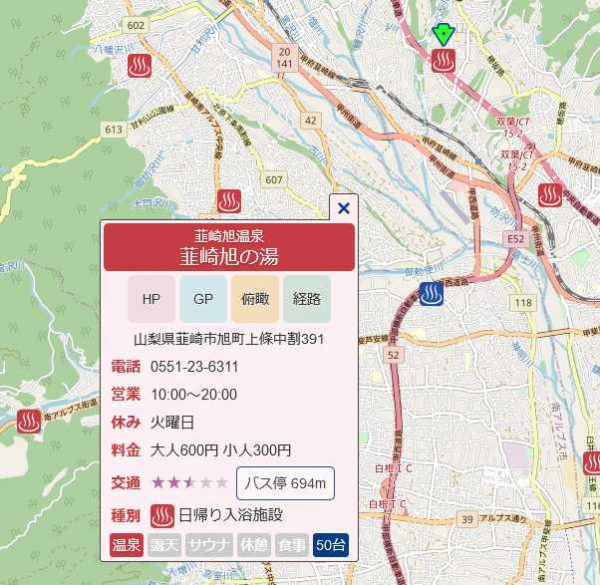Open the HP homepage button
Image resolution: width=600 pixels, height=585 pixels.
[151, 299]
